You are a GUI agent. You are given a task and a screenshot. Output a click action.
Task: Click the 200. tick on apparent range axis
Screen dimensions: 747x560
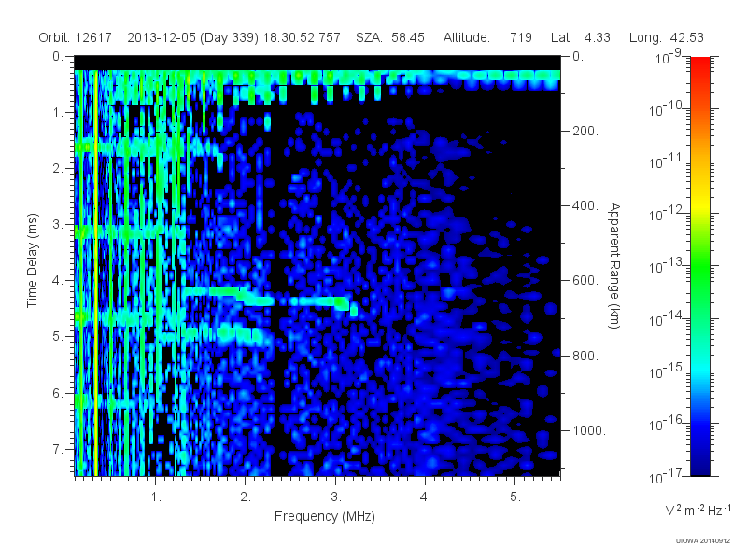pos(585,131)
